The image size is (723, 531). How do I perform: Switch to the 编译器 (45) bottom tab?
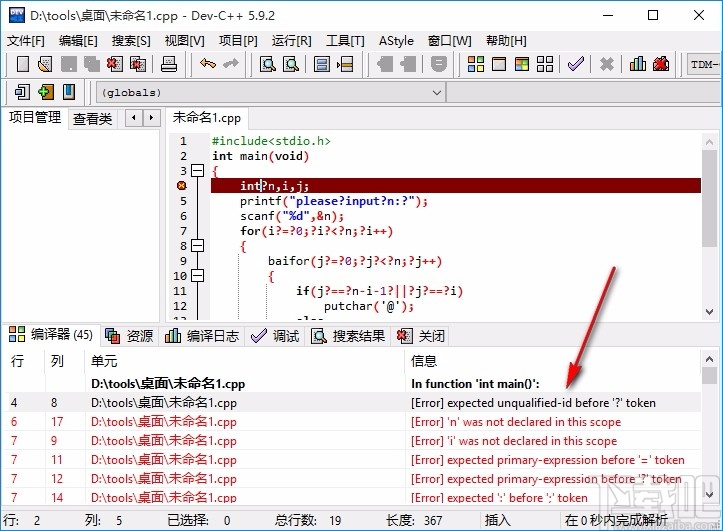click(51, 335)
